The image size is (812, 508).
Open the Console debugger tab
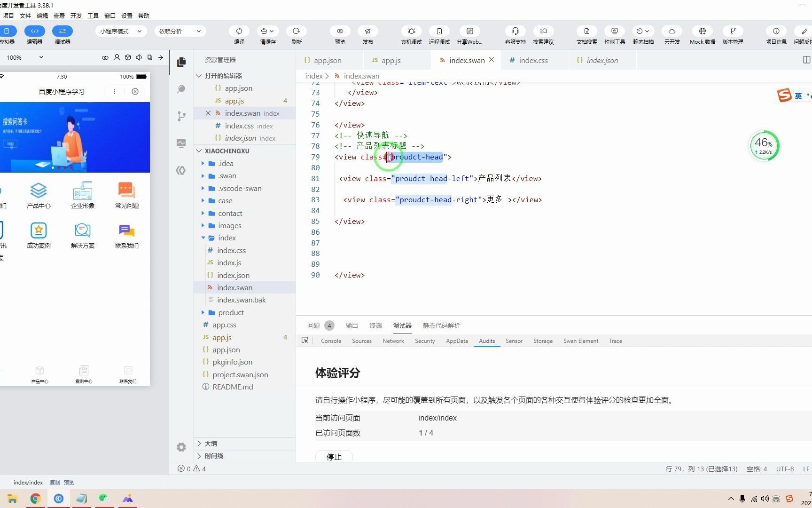point(331,341)
